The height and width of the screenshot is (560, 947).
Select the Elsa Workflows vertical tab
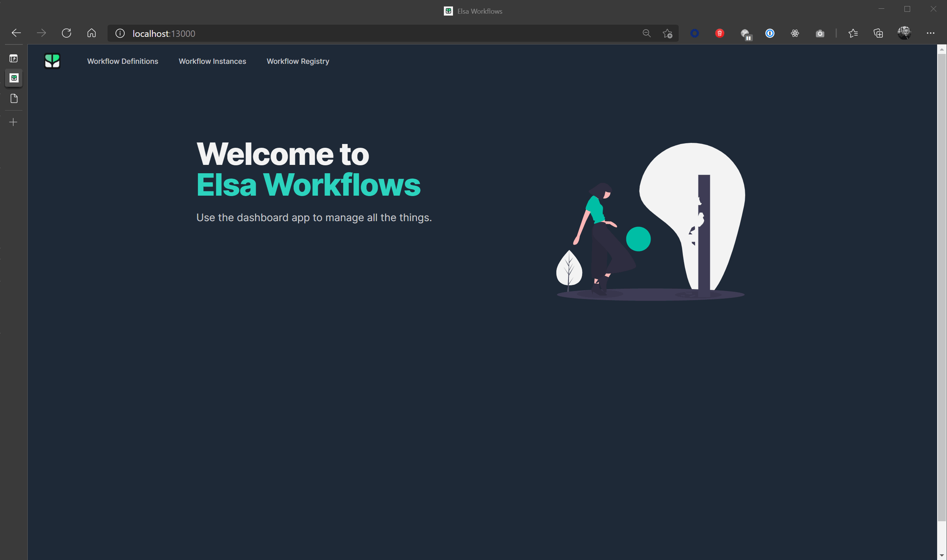(14, 78)
